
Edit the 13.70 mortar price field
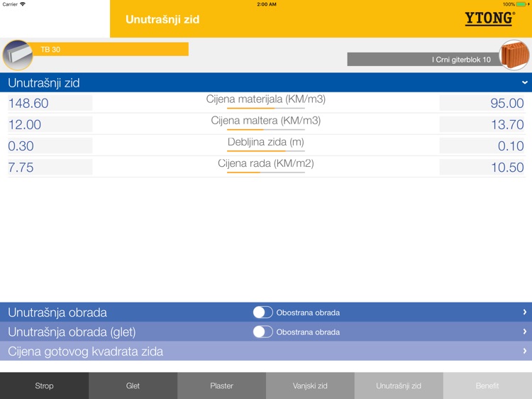pyautogui.click(x=482, y=124)
